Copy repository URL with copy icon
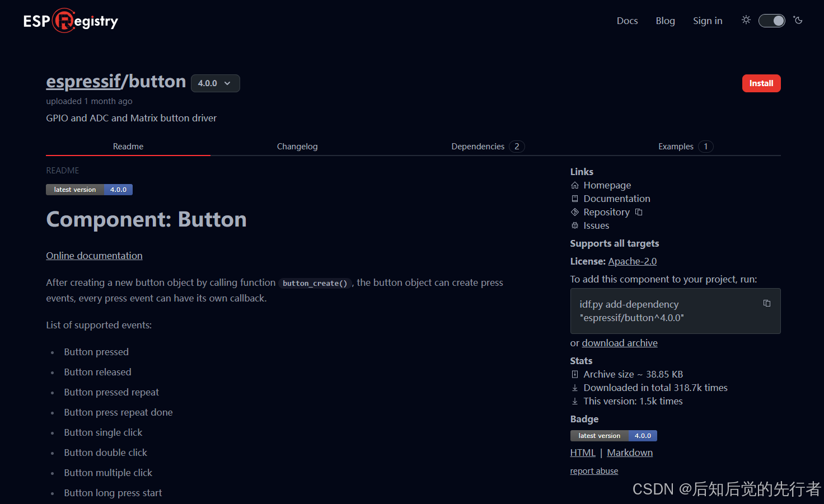The image size is (824, 504). [639, 212]
